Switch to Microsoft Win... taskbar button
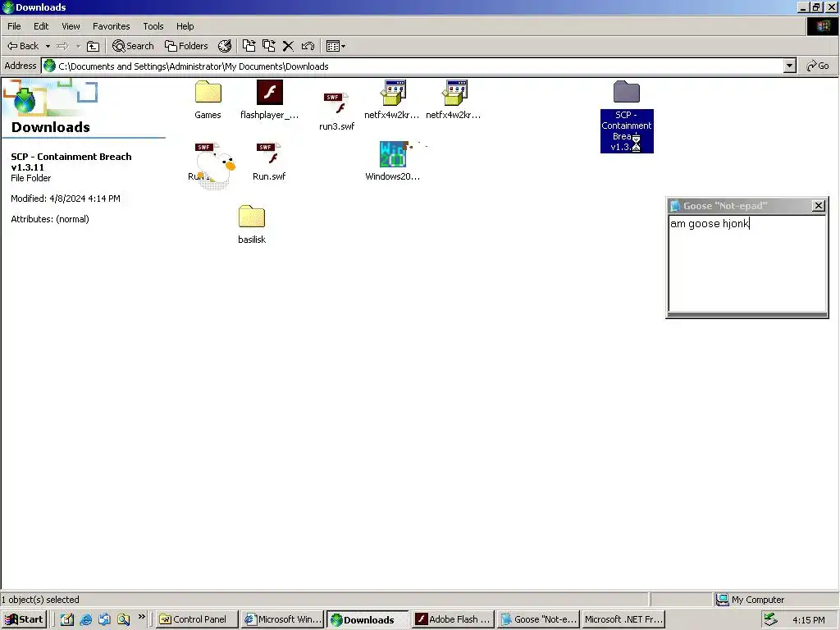The height and width of the screenshot is (630, 840). point(283,619)
